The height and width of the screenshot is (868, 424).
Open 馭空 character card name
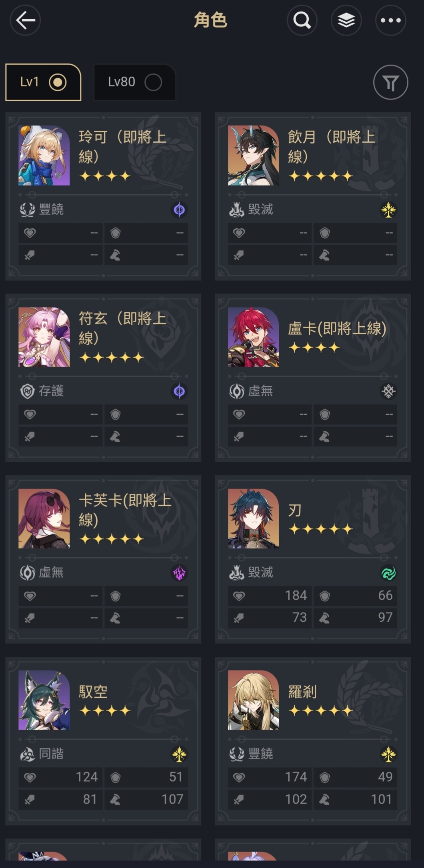[93, 692]
